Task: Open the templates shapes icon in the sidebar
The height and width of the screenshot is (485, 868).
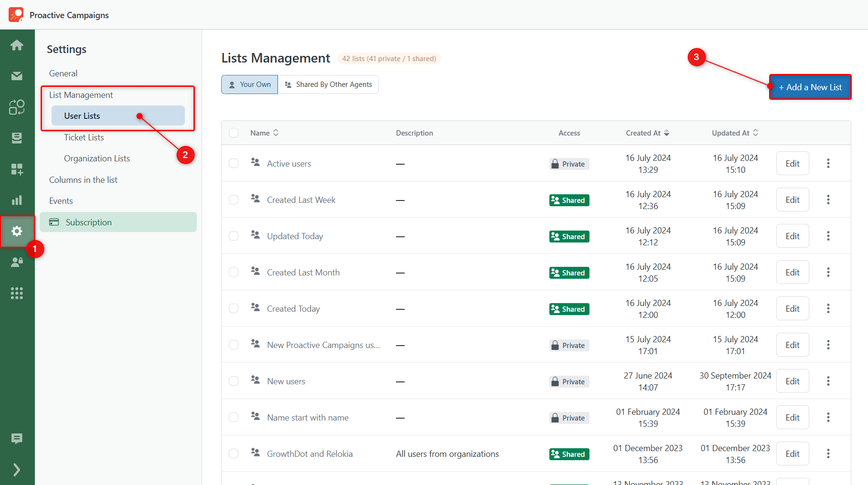Action: [x=17, y=107]
